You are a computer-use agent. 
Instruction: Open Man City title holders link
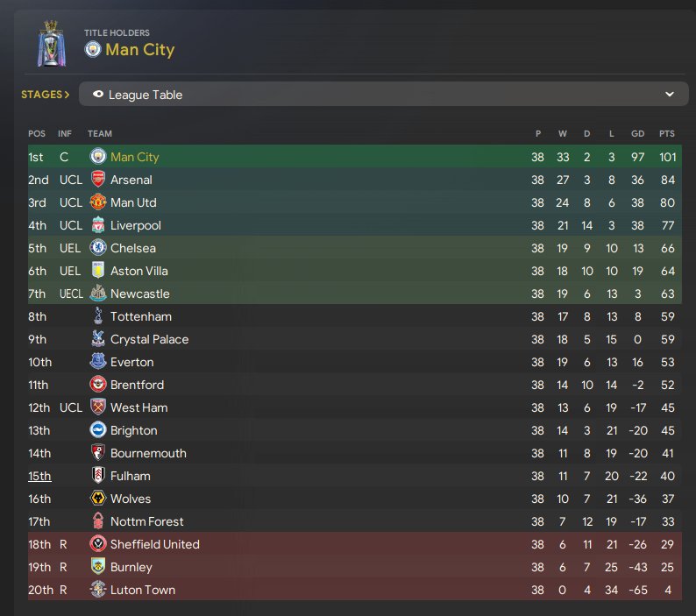click(139, 50)
